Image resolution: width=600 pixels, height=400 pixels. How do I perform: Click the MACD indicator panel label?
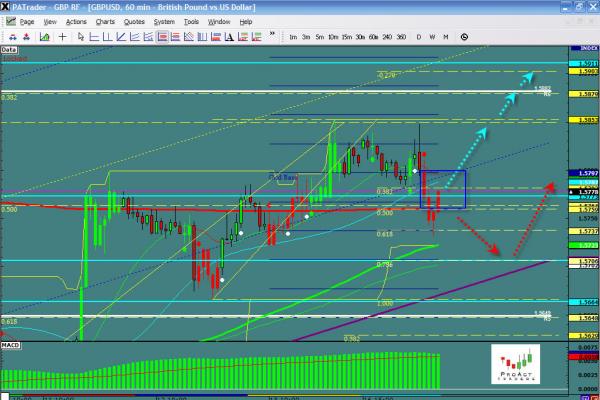tap(11, 344)
